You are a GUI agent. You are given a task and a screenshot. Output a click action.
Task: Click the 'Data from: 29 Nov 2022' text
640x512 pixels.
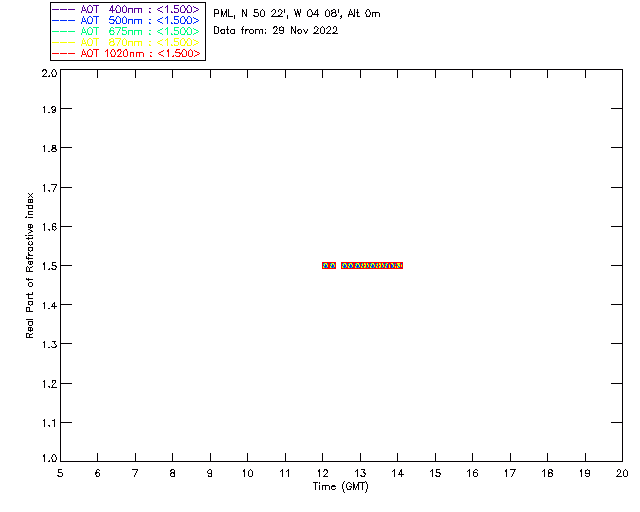tap(276, 31)
